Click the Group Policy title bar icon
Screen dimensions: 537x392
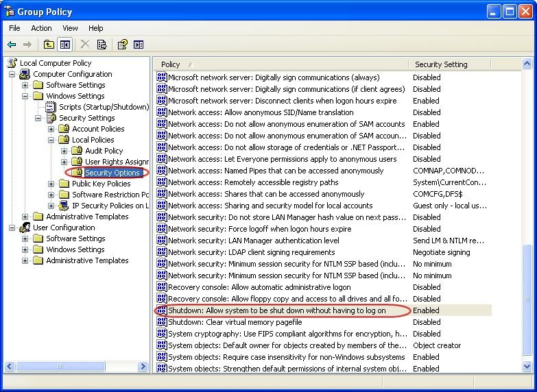9,12
